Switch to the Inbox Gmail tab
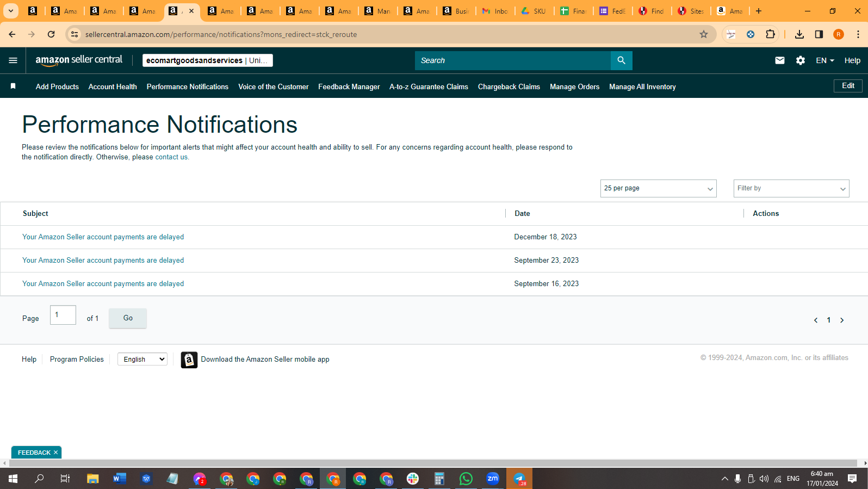This screenshot has width=868, height=489. point(495,11)
